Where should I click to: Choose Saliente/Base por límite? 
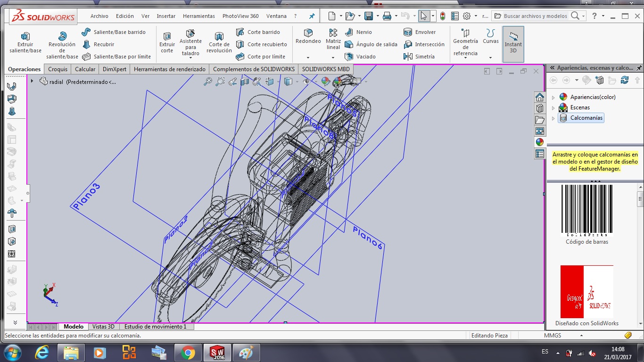click(116, 57)
